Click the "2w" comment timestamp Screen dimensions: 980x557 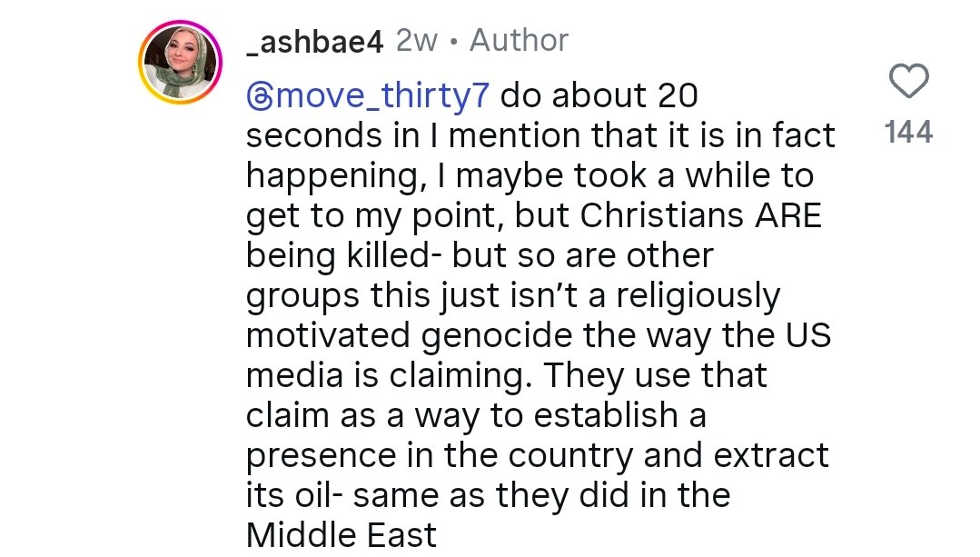coord(417,41)
